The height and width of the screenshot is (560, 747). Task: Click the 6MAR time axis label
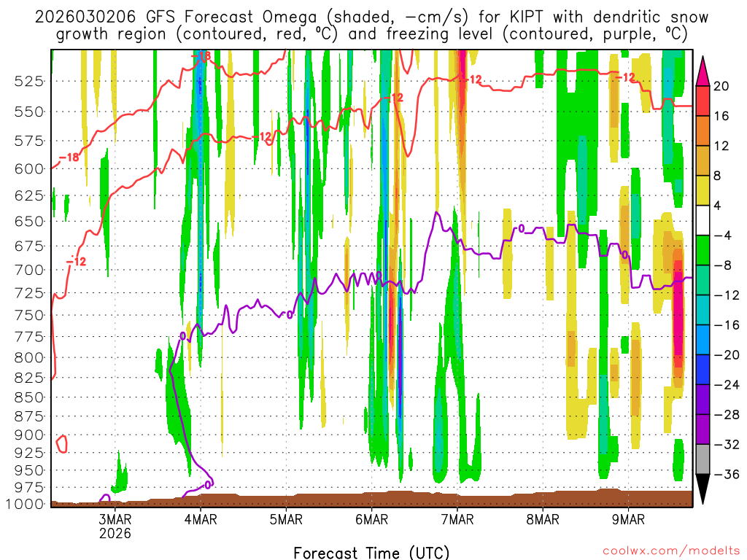pos(371,519)
